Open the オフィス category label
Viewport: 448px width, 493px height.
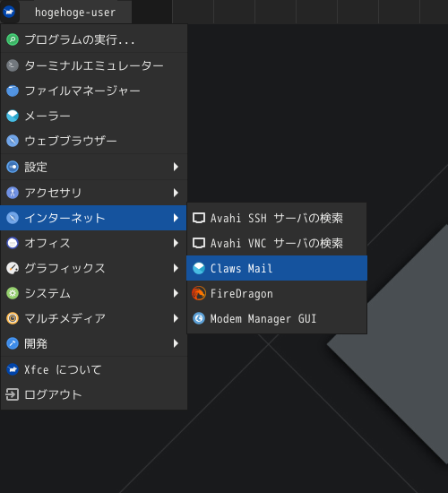(x=47, y=243)
